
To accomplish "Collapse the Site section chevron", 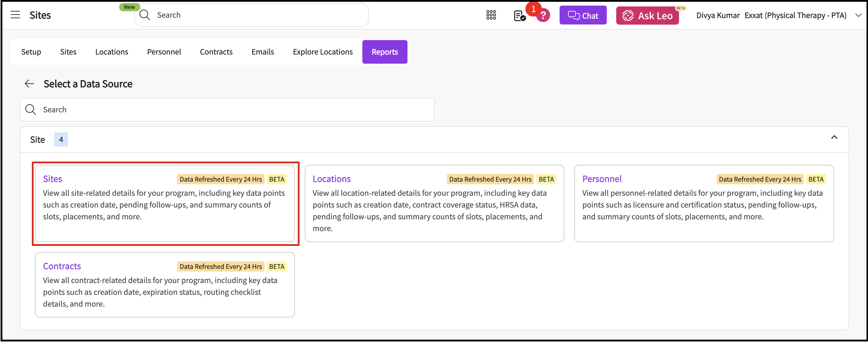I will [834, 137].
